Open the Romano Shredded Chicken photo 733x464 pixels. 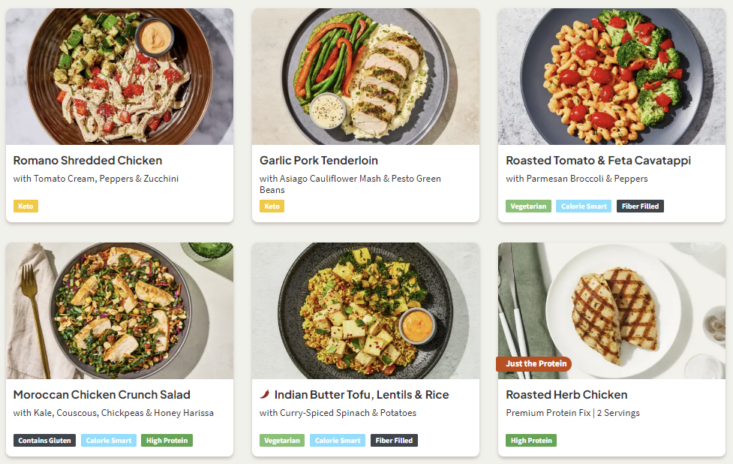click(119, 76)
